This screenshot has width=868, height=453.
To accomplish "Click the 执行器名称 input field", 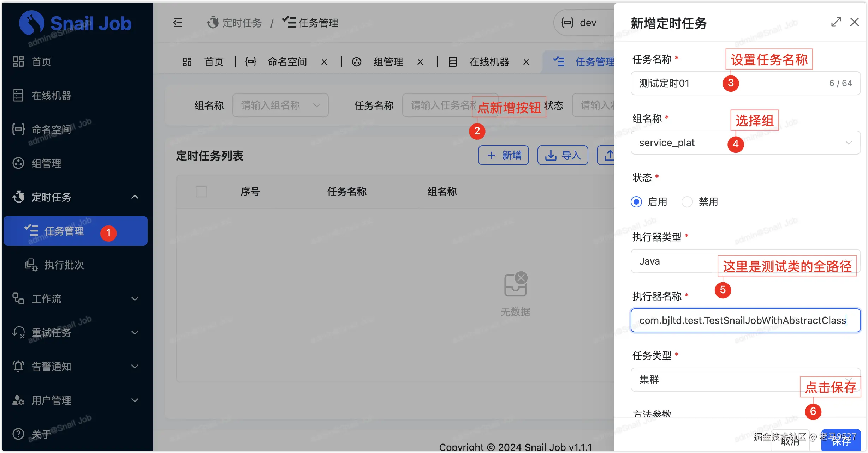I will point(745,320).
